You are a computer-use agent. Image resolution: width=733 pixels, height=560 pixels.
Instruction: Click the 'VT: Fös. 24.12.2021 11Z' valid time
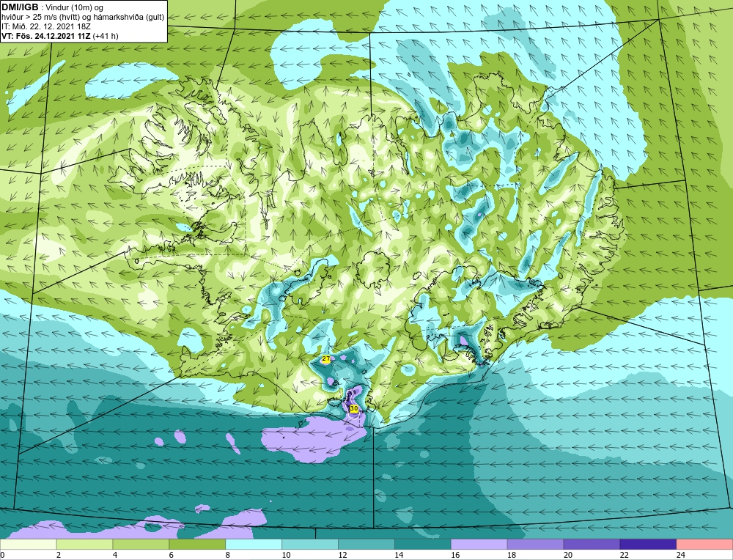46,36
